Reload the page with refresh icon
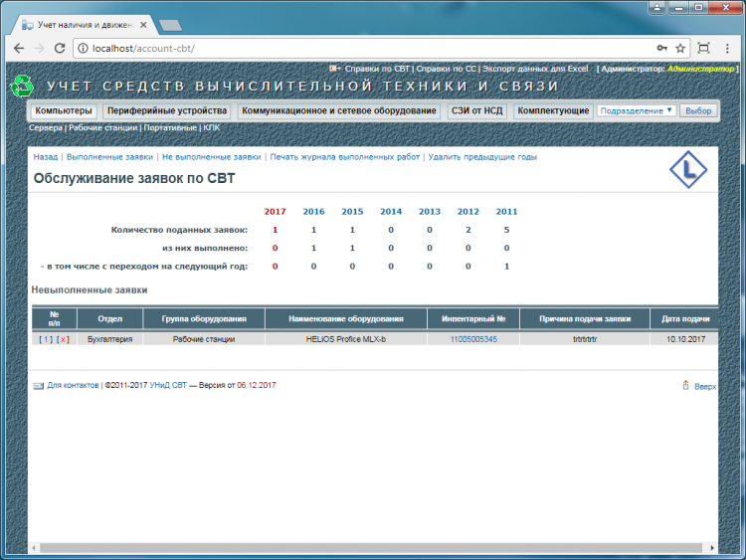Viewport: 746px width, 560px height. point(60,48)
